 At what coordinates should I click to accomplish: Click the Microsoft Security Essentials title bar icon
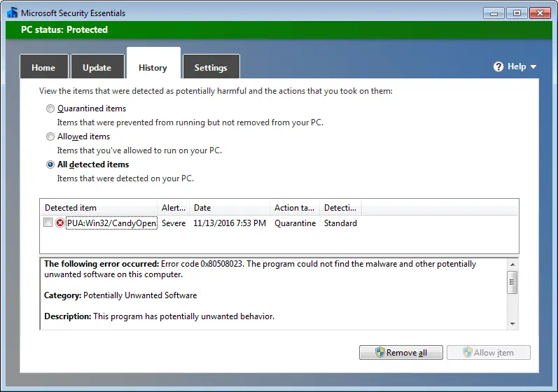tap(12, 13)
